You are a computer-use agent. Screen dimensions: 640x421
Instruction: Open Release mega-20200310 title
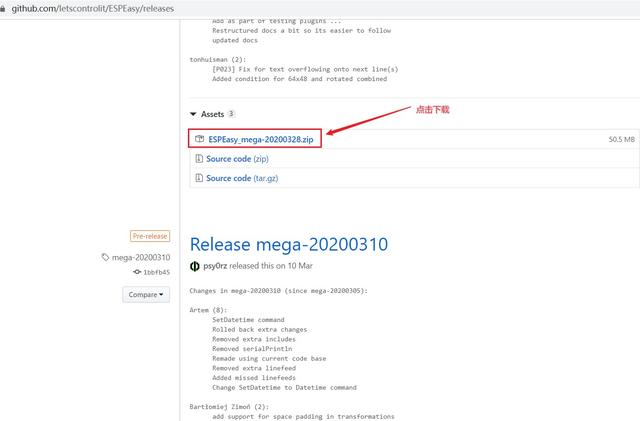point(289,244)
